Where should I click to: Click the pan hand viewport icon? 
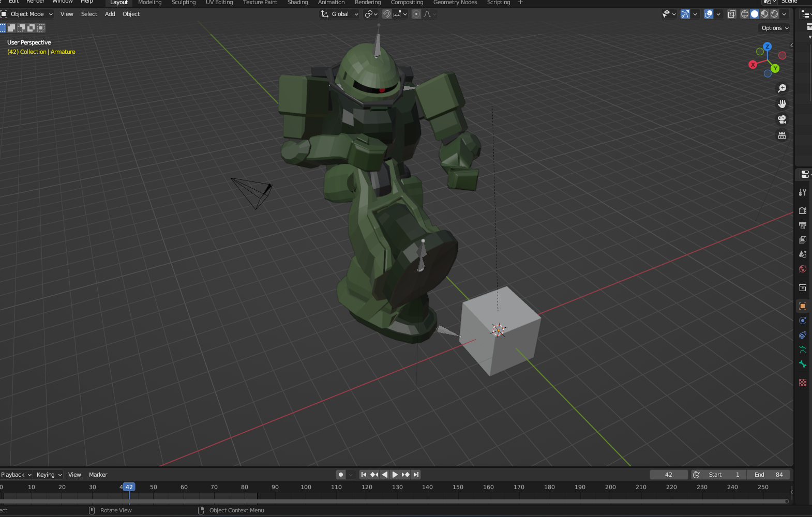point(782,104)
